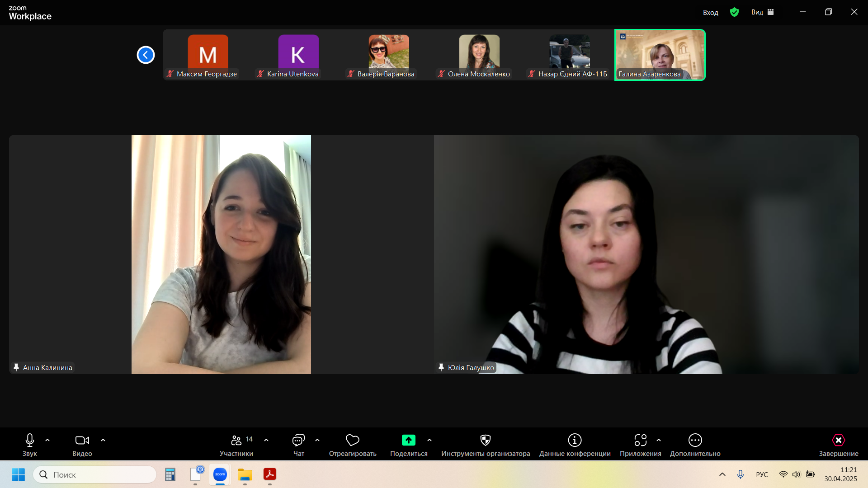Open Приложения apps icon

[641, 445]
